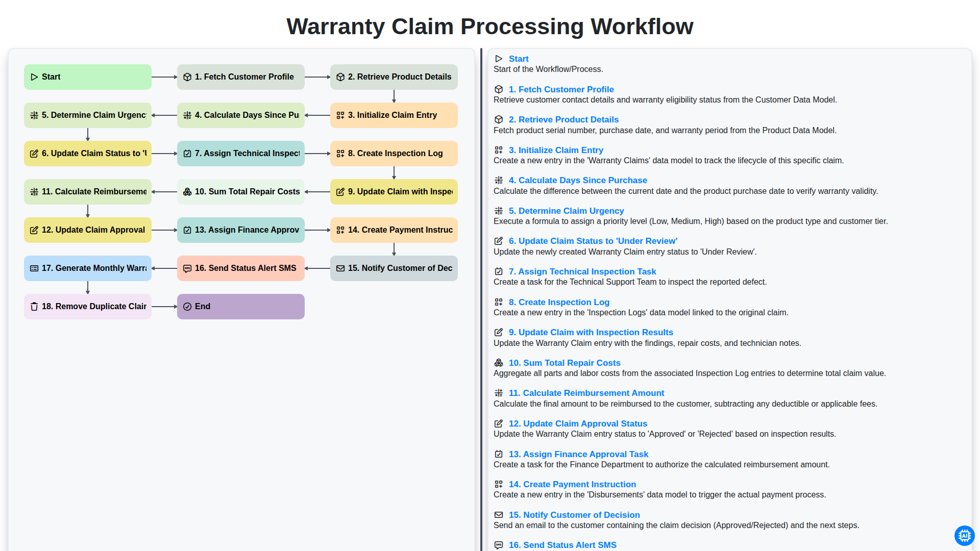The height and width of the screenshot is (551, 980).
Task: Click the AI chip icon in corner
Action: click(964, 536)
